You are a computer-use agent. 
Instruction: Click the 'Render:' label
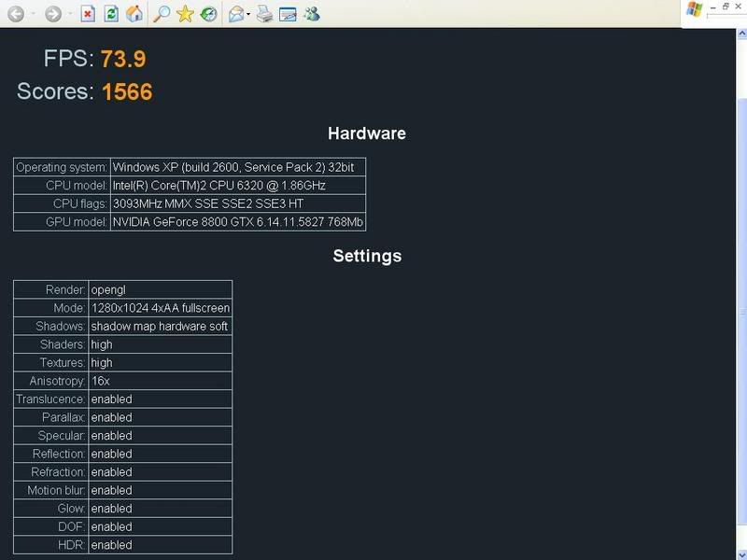click(65, 289)
